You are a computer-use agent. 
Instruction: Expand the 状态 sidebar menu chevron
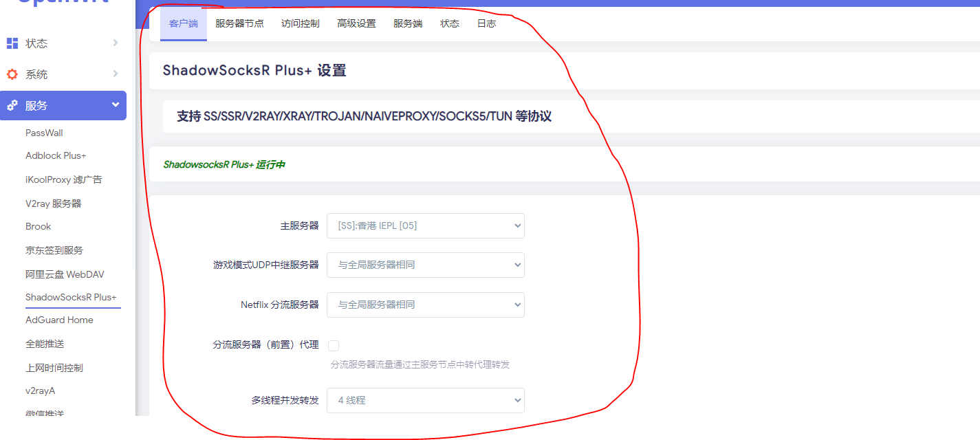pos(116,43)
